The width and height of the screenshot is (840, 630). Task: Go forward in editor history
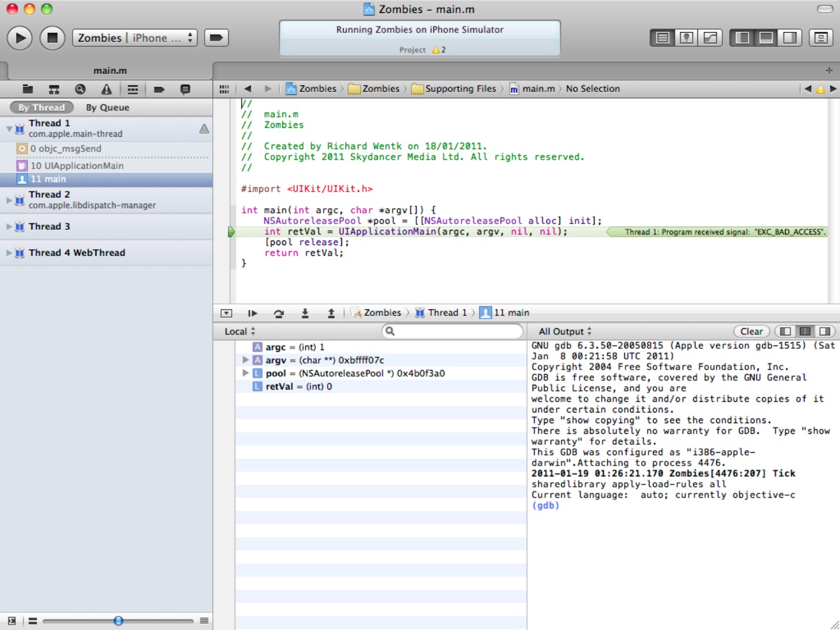click(x=268, y=89)
